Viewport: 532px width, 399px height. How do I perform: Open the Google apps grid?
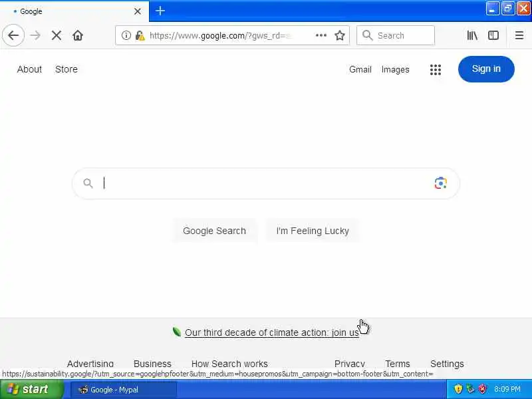(x=436, y=70)
